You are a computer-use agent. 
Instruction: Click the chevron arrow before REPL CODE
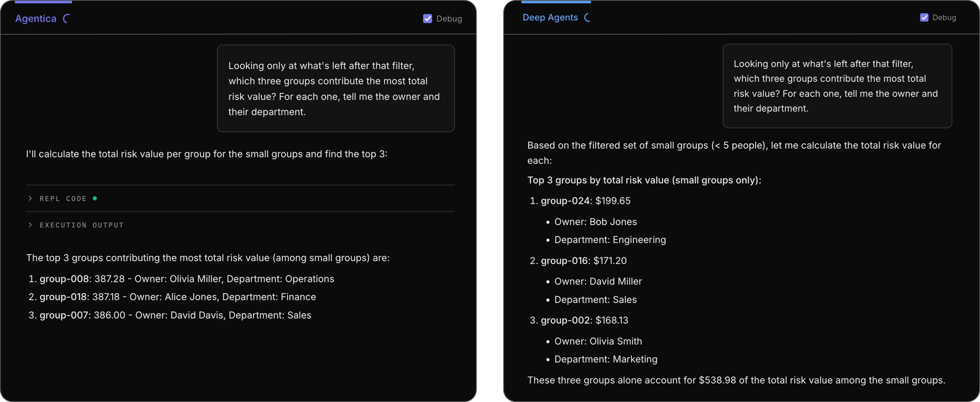[x=30, y=199]
